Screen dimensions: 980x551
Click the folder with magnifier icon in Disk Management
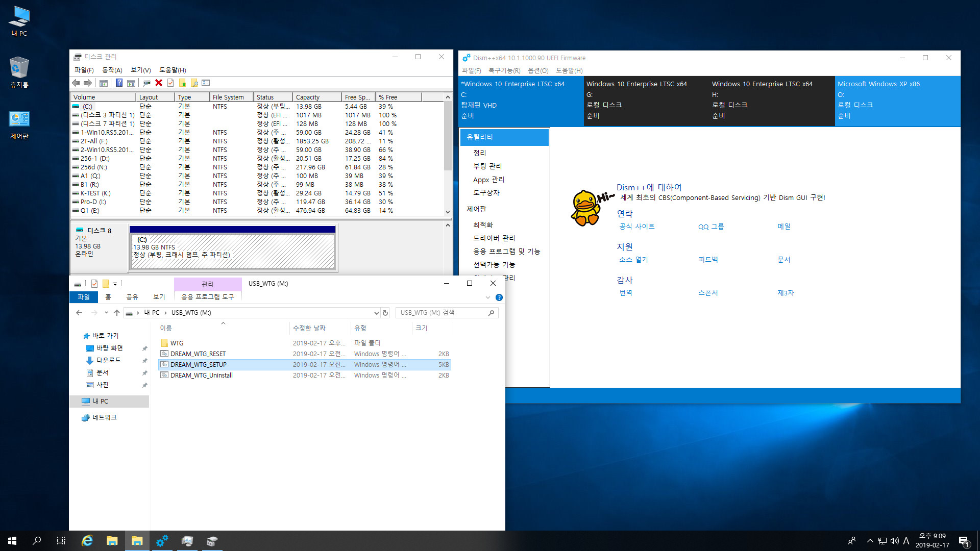pyautogui.click(x=194, y=83)
